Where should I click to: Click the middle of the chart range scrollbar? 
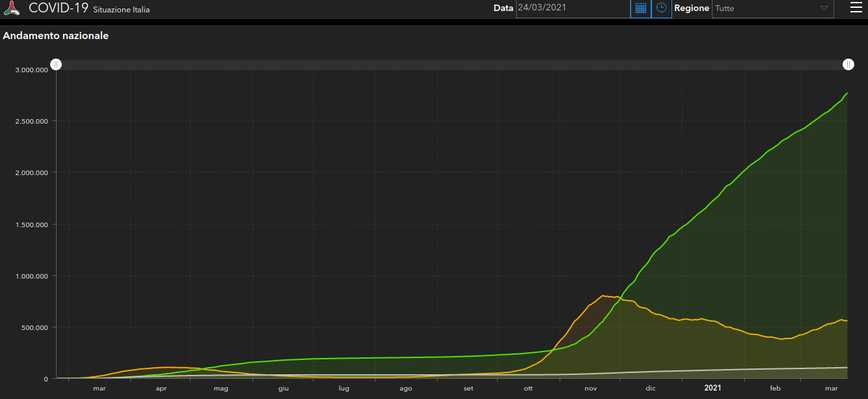click(452, 64)
